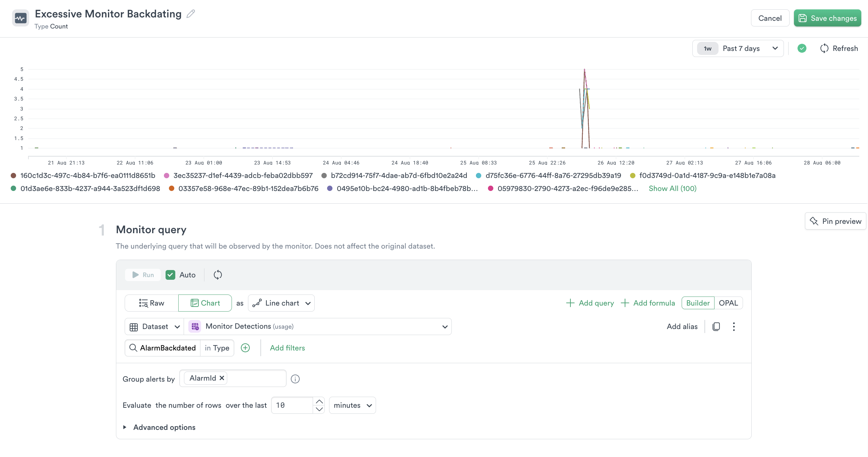Click the Save changes button
Viewport: 868px width, 457px height.
click(827, 18)
